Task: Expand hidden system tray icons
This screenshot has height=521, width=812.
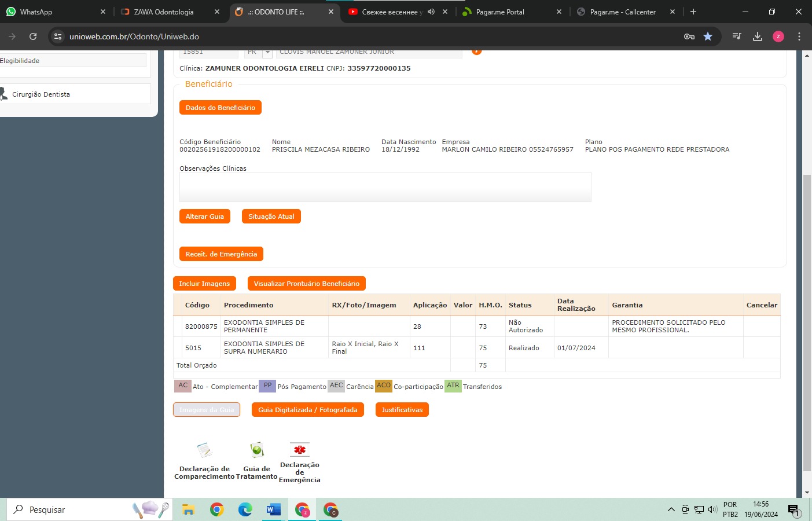Action: point(671,509)
